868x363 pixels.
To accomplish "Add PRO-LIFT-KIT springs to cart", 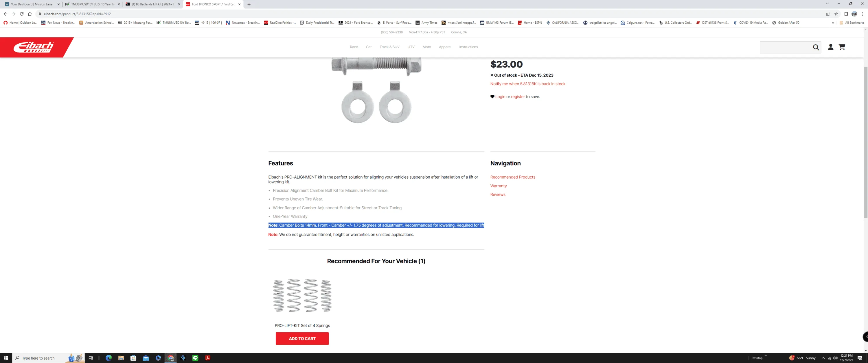I will click(302, 338).
